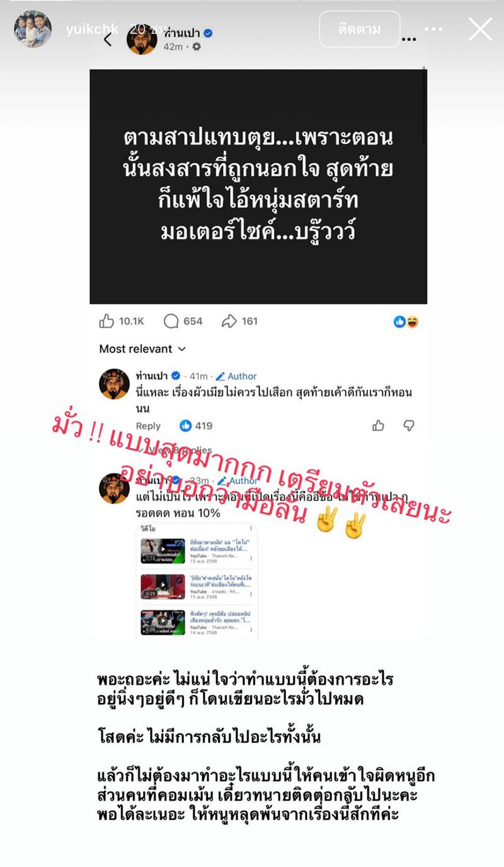
Task: Dislike the first comment with thumbs-down icon
Action: point(409,426)
